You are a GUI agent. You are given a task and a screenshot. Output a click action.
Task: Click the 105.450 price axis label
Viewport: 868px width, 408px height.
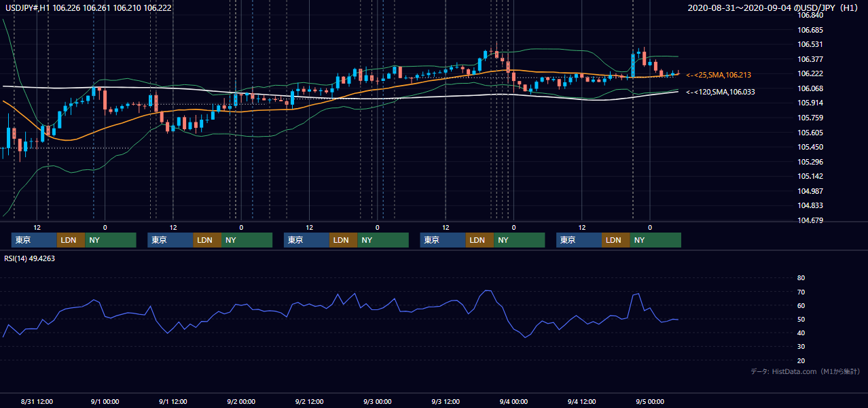click(x=810, y=148)
